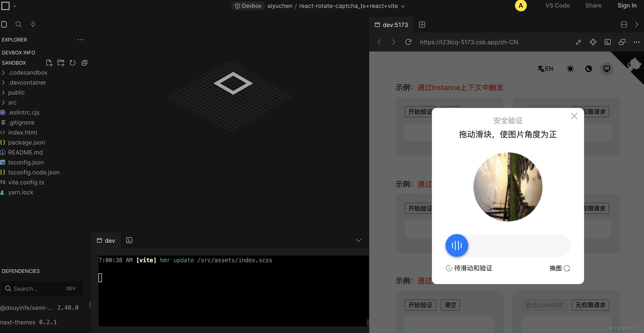This screenshot has width=644, height=333.
Task: Select system theme monitor icon
Action: coord(607,69)
